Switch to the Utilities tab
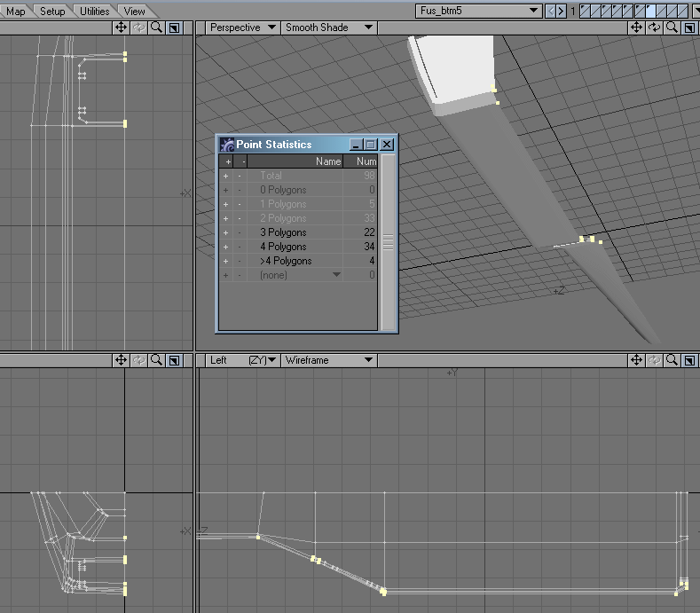Viewport: 700px width, 613px height. point(94,12)
